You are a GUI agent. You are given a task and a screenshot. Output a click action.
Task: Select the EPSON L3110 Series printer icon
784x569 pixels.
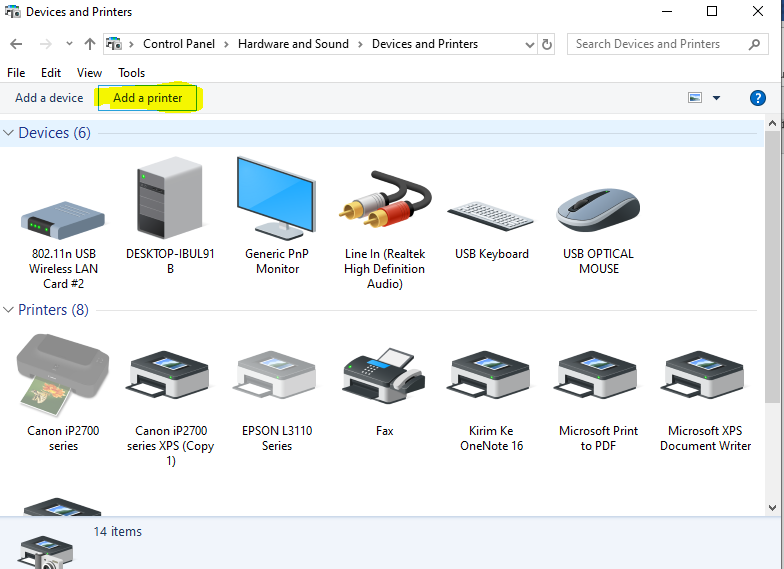click(276, 375)
